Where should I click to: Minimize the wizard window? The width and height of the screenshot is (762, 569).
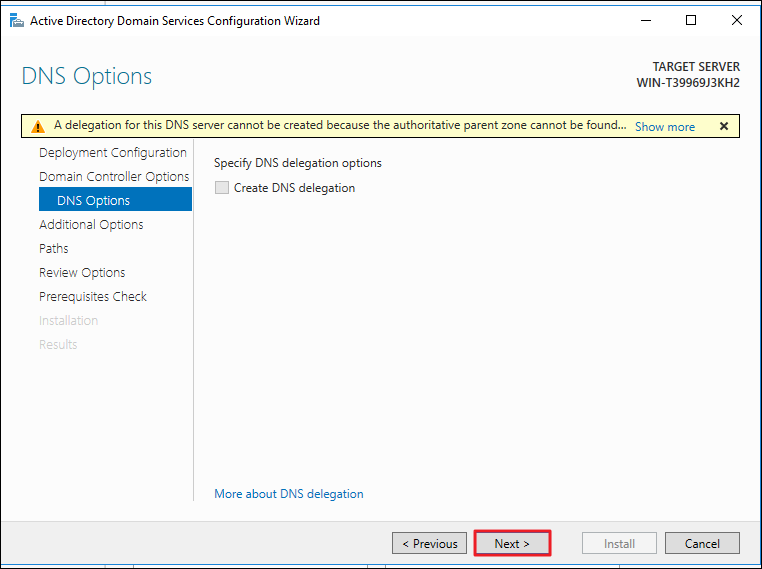(x=645, y=20)
